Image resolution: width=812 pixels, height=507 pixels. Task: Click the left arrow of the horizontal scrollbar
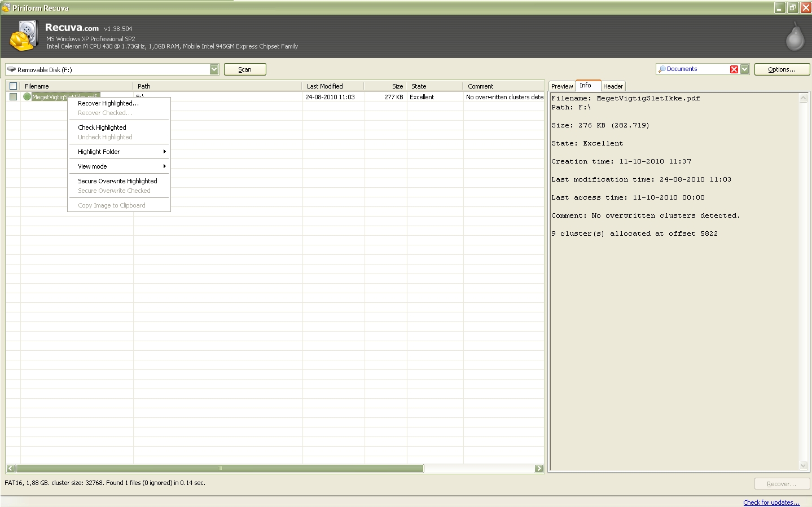click(11, 469)
